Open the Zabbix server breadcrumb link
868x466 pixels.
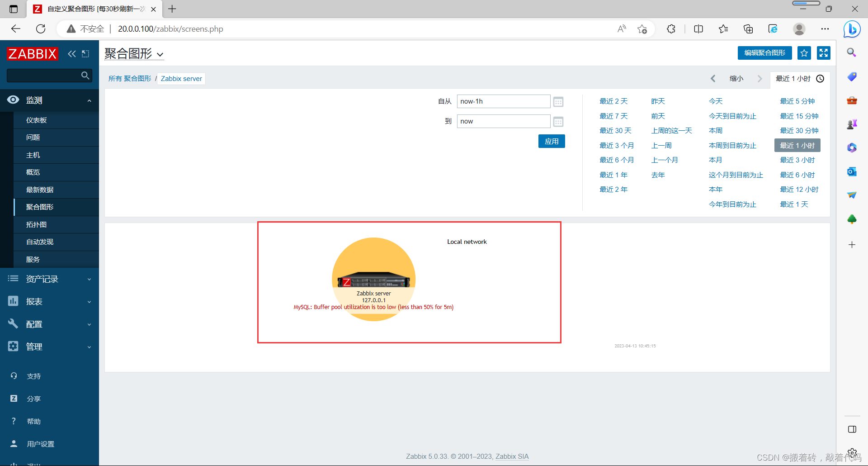[x=181, y=79]
